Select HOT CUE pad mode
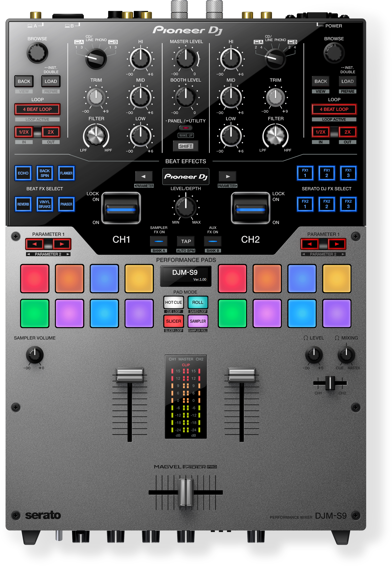Image resolution: width=392 pixels, height=566 pixels. (x=173, y=302)
